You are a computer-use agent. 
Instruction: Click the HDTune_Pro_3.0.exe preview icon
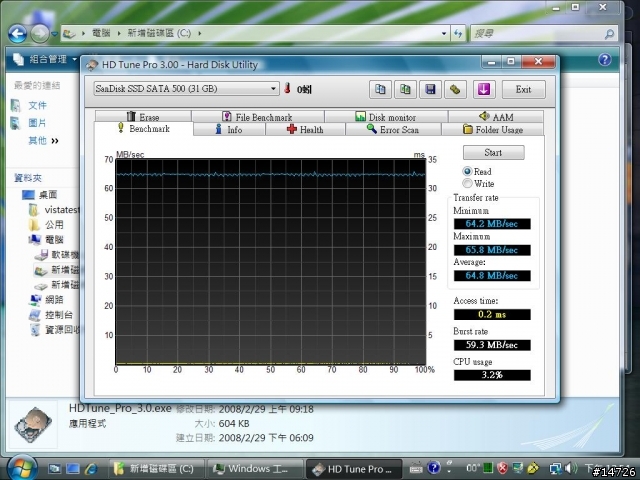coord(33,425)
